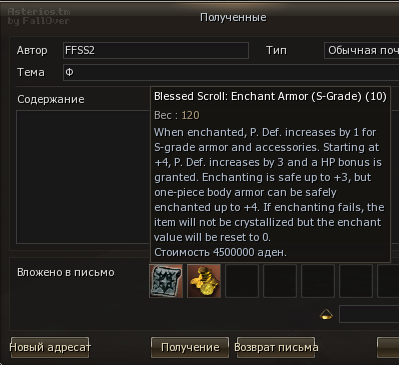Click the small Adena pile icon near amount field

pyautogui.click(x=326, y=314)
